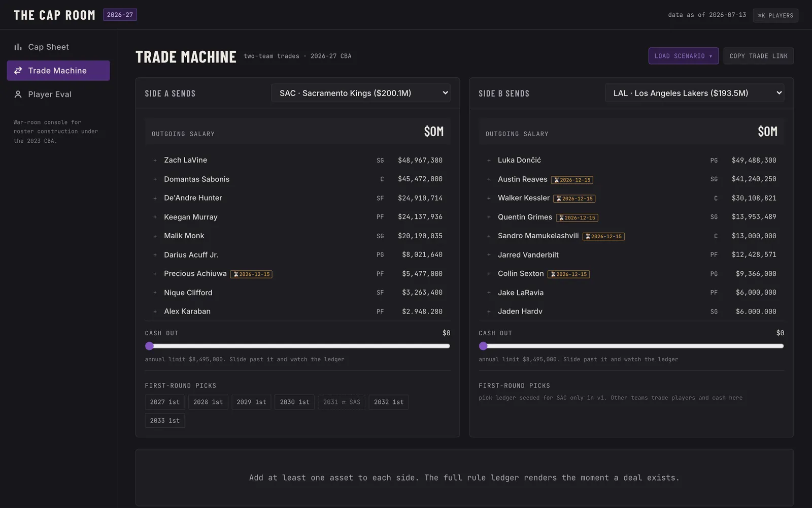Add Alex Karaban with his plus icon
Screen dimensions: 812x508
[x=155, y=311]
